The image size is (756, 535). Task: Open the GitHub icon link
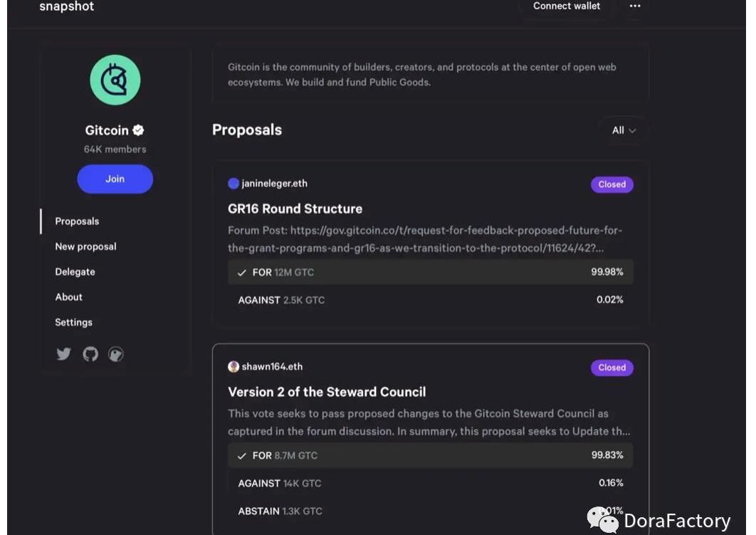[x=90, y=354]
